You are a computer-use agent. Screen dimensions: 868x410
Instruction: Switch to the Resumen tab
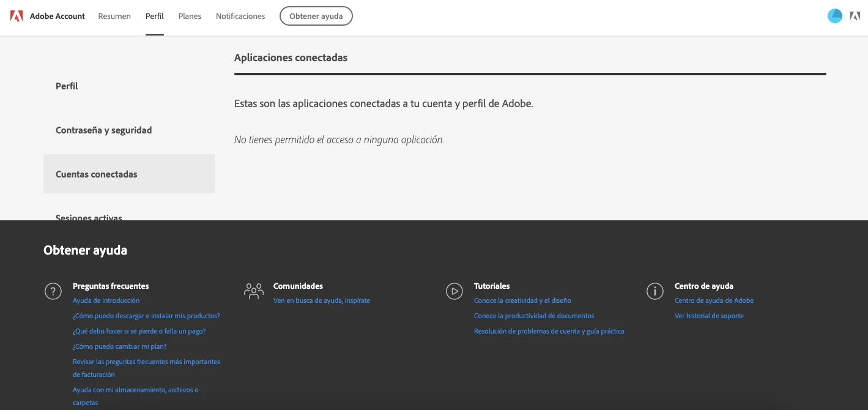[x=114, y=17]
